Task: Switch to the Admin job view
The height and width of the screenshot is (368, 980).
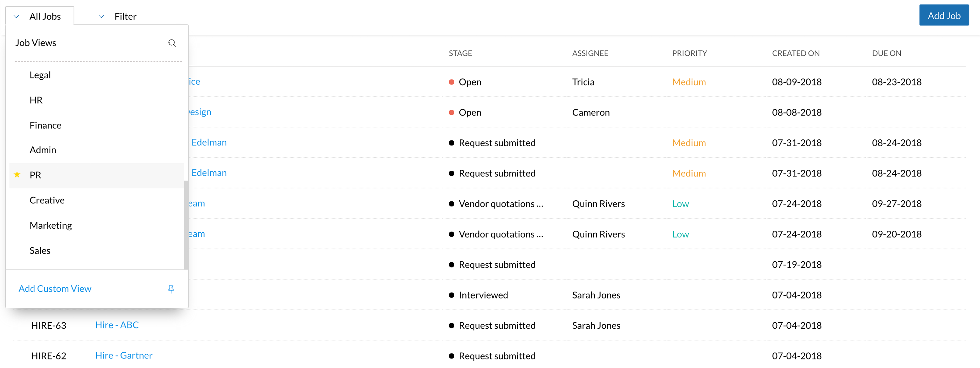Action: [43, 150]
